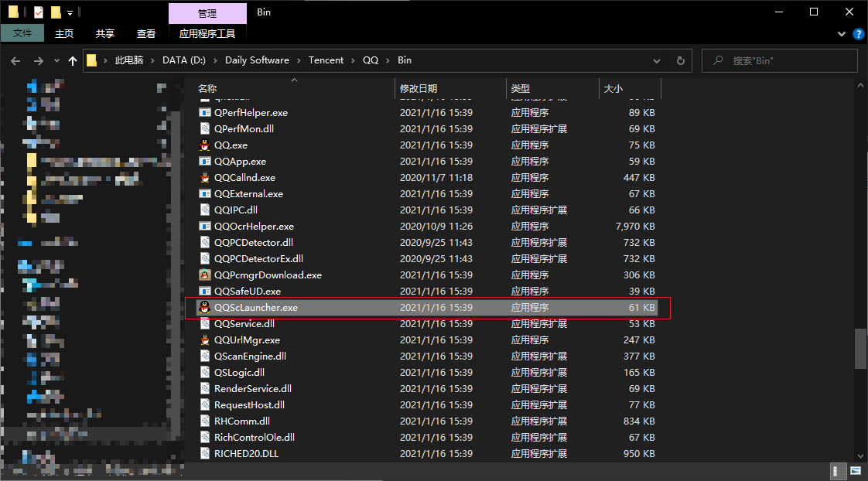This screenshot has height=481, width=868.
Task: Click the QQUrlMgr.exe penguin icon
Action: click(x=205, y=339)
